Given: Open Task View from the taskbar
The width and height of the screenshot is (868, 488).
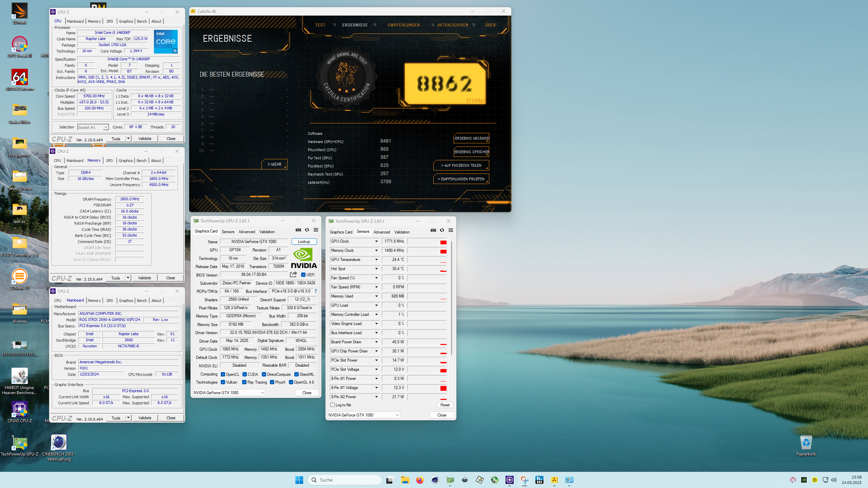Looking at the screenshot, I should coord(389,480).
